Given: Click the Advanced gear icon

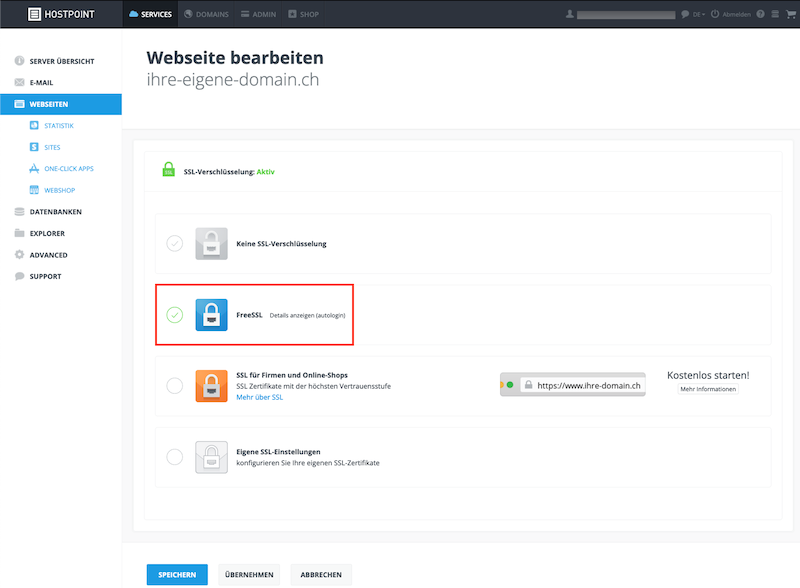Looking at the screenshot, I should pyautogui.click(x=19, y=255).
